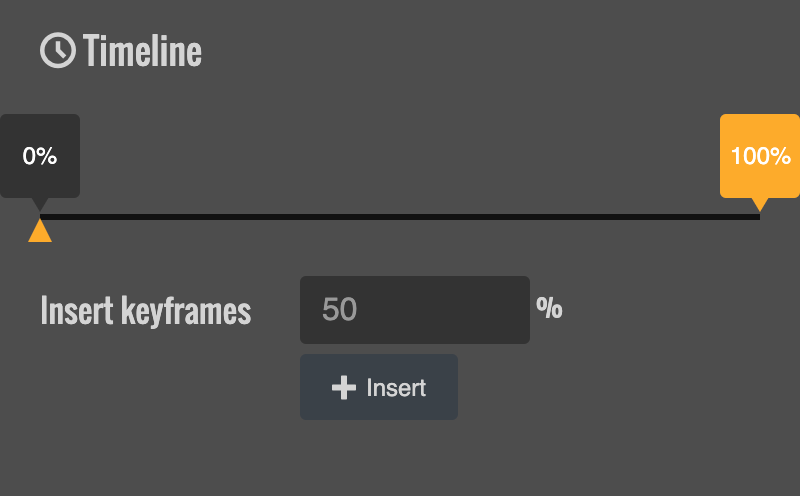Click the clock icon beside Timeline
The width and height of the screenshot is (800, 496).
(57, 50)
